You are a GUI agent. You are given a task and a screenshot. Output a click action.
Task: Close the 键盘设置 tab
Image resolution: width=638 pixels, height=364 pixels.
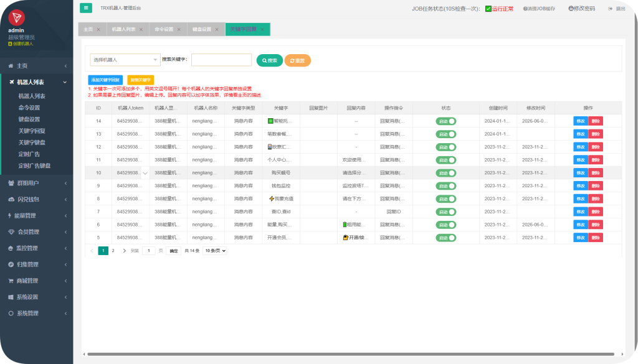click(217, 29)
